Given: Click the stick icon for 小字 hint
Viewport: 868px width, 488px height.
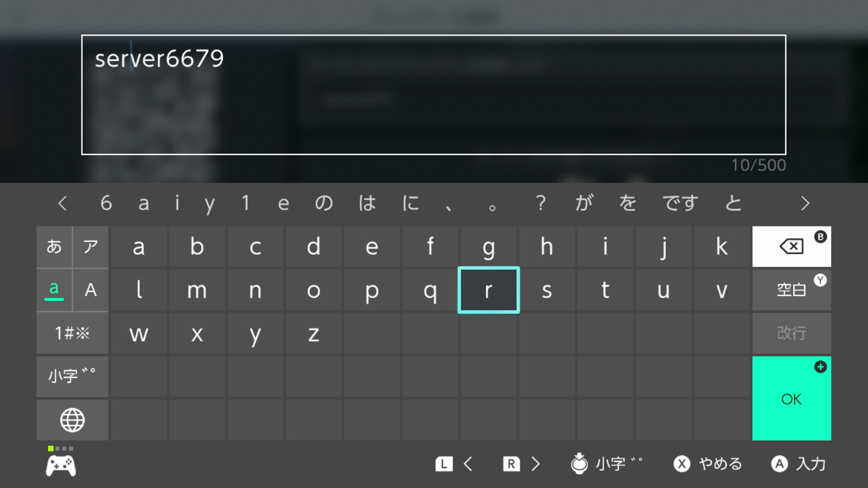Looking at the screenshot, I should [579, 464].
